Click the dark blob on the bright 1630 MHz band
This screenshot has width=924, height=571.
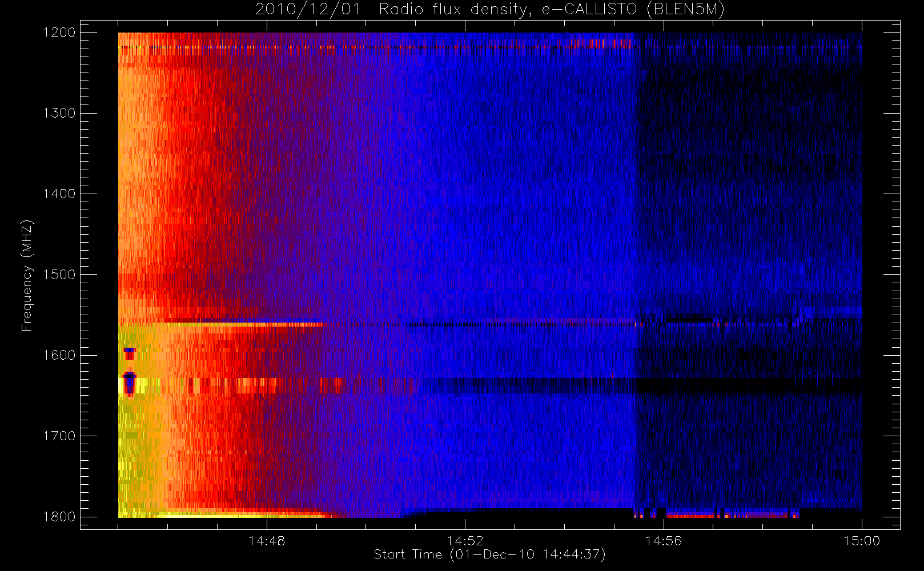coord(130,383)
